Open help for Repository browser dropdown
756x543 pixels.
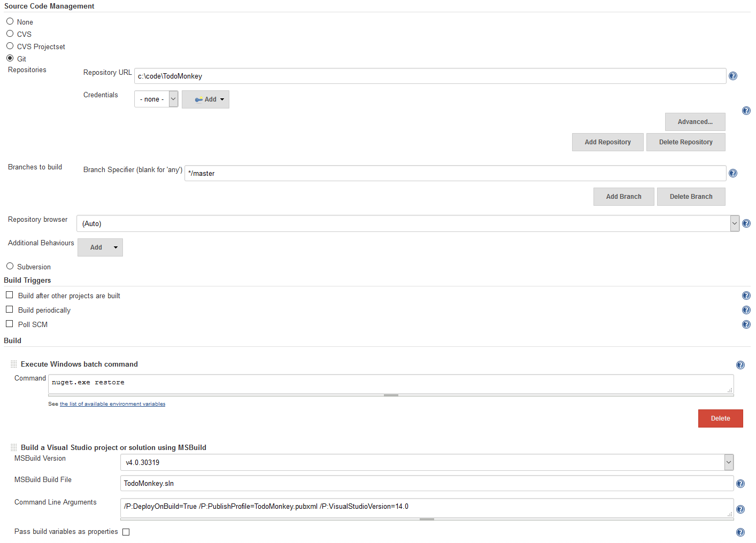[x=746, y=223]
